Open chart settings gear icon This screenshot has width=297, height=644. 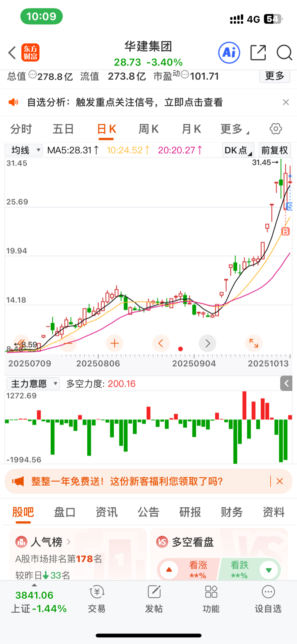[276, 129]
